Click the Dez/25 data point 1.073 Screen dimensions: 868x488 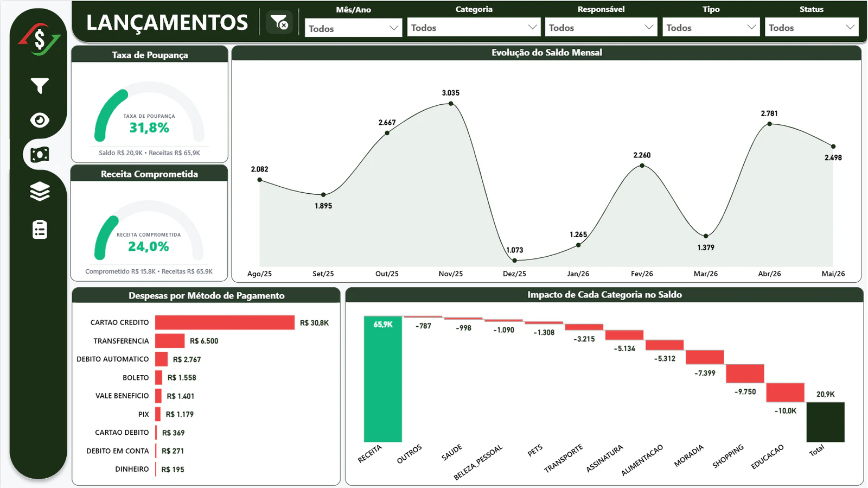click(514, 261)
